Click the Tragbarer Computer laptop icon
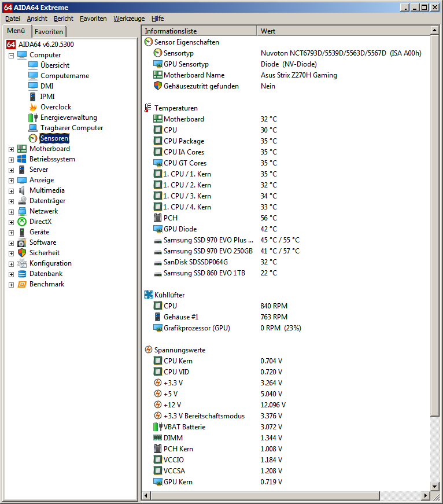 [x=33, y=128]
